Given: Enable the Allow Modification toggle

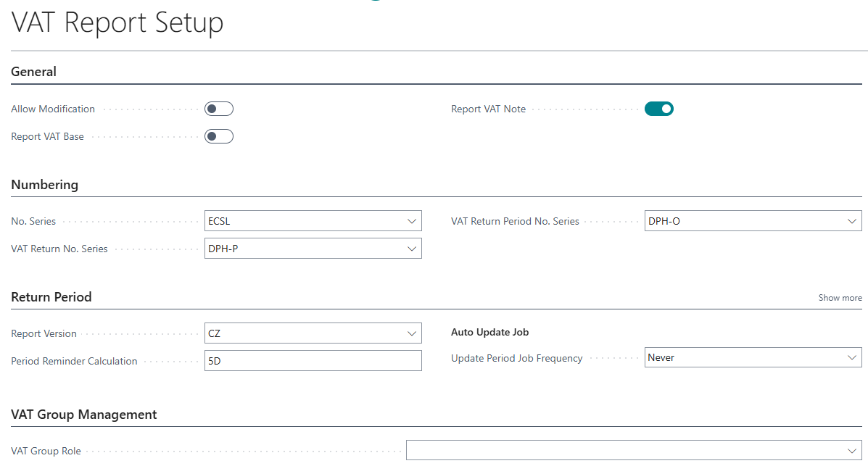Looking at the screenshot, I should click(x=218, y=109).
